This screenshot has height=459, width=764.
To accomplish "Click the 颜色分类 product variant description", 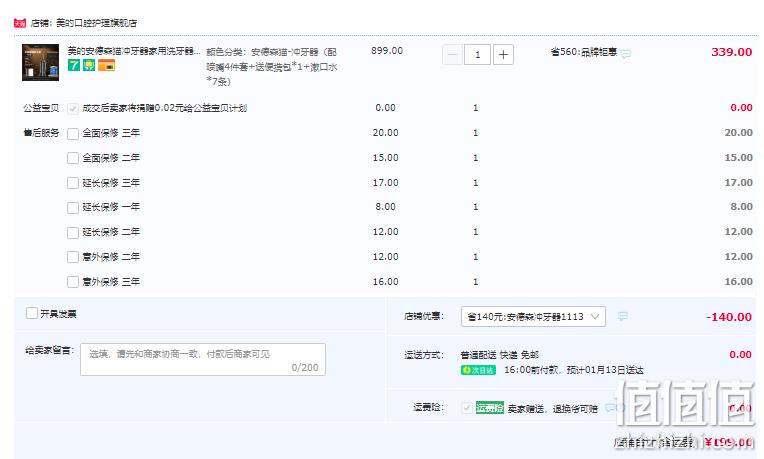I will [x=272, y=67].
